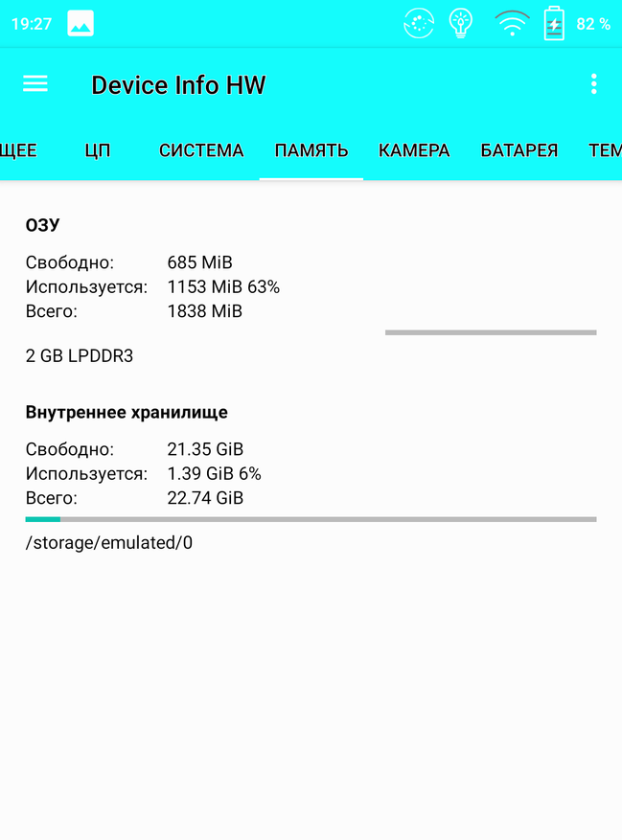
Task: Tap the Внутреннее хранилище heading
Action: pos(127,412)
